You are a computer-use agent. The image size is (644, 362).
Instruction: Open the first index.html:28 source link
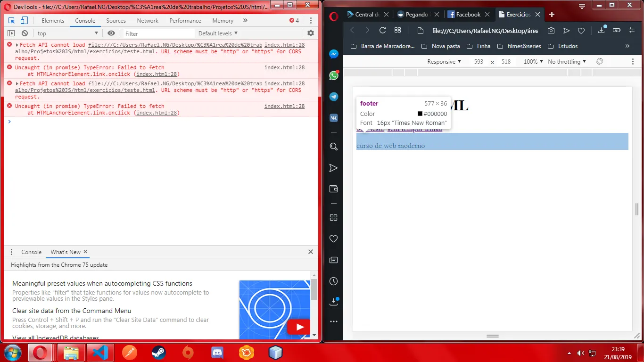coord(284,45)
